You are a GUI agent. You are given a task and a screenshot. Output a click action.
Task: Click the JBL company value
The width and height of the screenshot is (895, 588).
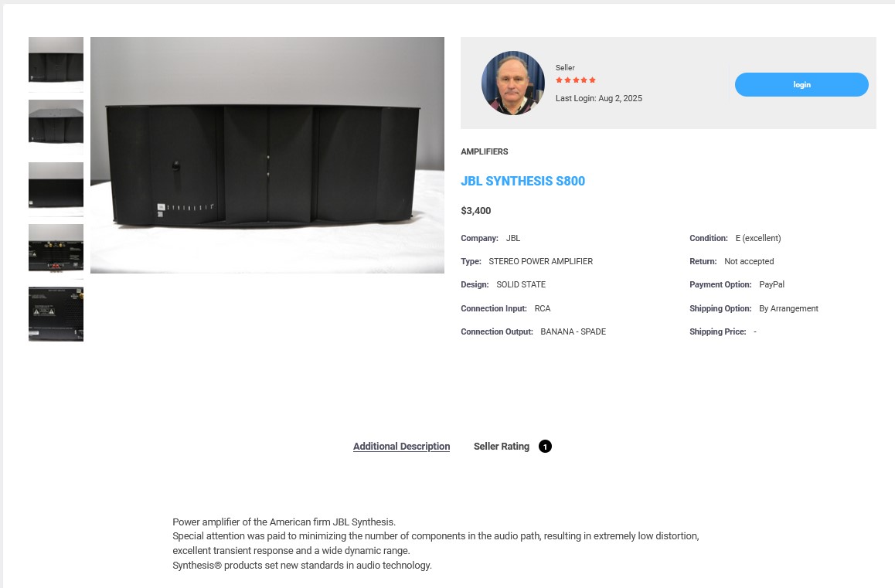[512, 238]
